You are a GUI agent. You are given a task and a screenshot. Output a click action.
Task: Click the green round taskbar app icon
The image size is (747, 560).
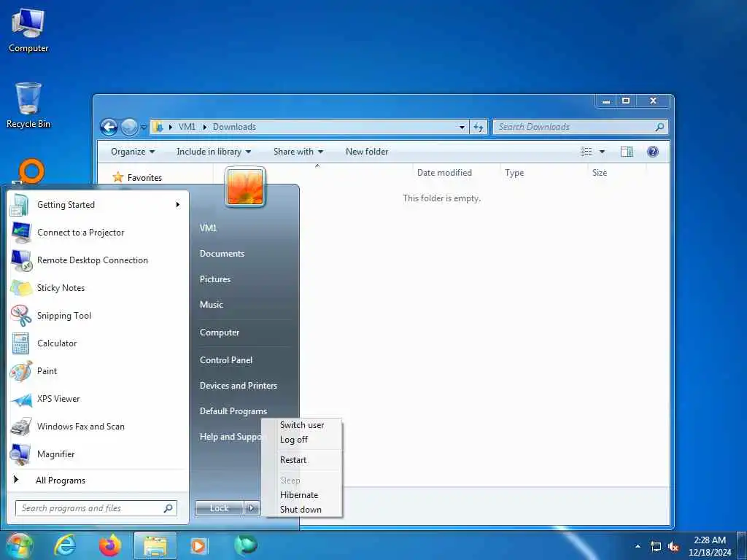point(245,545)
